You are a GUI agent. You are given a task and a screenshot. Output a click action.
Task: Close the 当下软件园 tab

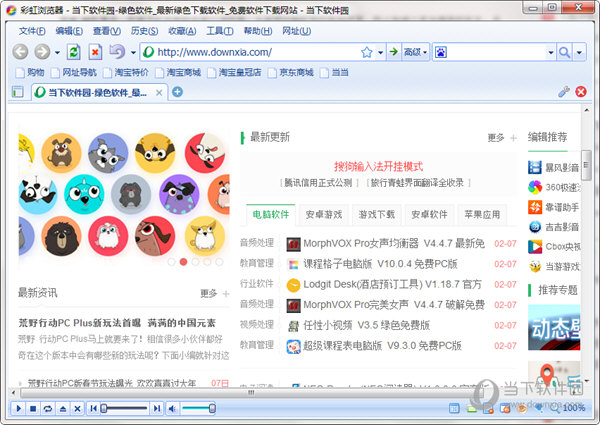click(159, 93)
